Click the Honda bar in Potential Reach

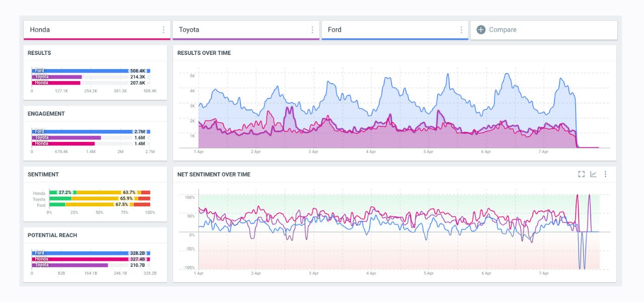click(x=91, y=259)
